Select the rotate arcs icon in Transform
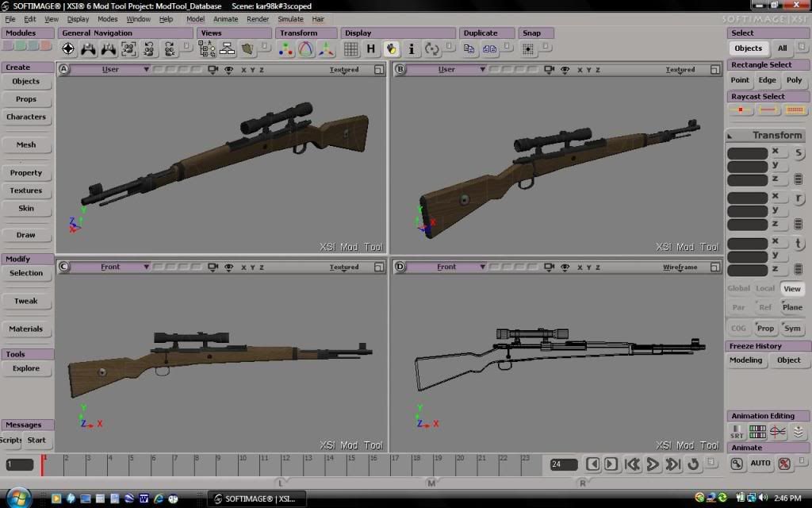This screenshot has height=508, width=812. point(305,48)
